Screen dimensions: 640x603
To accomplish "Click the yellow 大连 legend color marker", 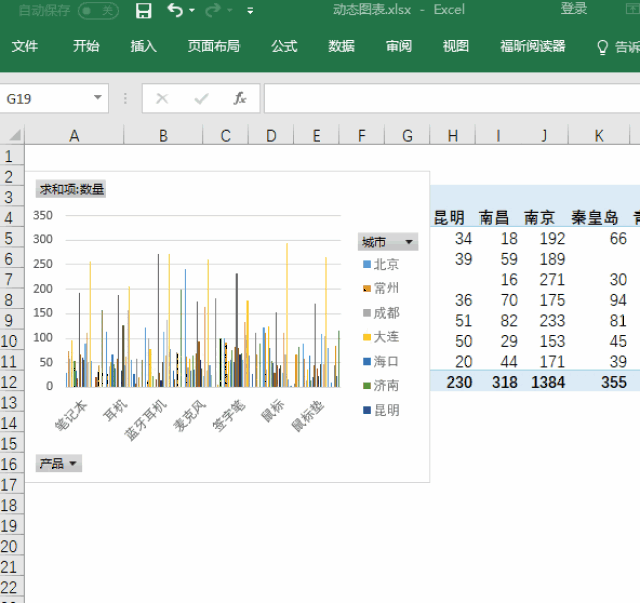I will [x=365, y=337].
